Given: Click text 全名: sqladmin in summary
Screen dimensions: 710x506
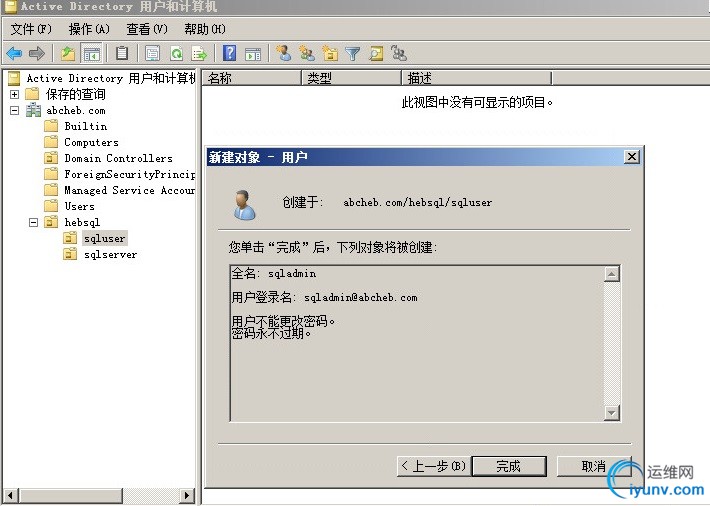Looking at the screenshot, I should [273, 274].
